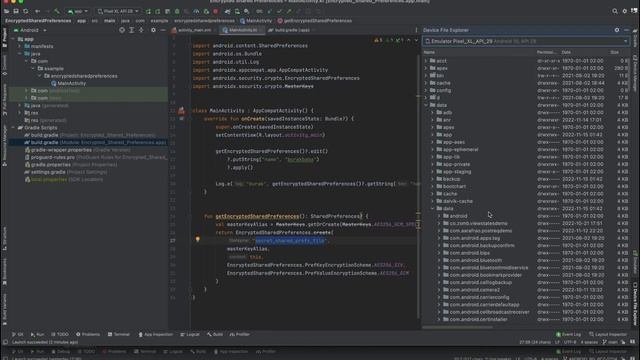Image resolution: width=640 pixels, height=360 pixels.
Task: Expand the app-private folder
Action: click(432, 164)
